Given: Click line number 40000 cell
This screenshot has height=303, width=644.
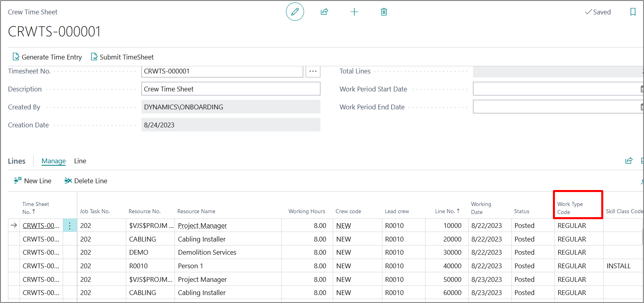Looking at the screenshot, I should pos(447,266).
